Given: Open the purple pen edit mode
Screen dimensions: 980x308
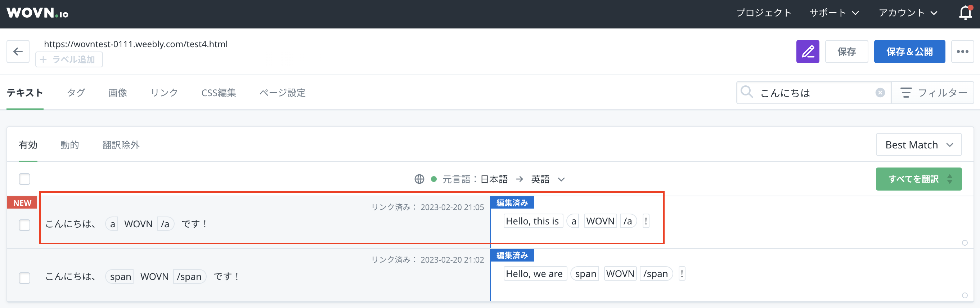Looking at the screenshot, I should point(807,52).
